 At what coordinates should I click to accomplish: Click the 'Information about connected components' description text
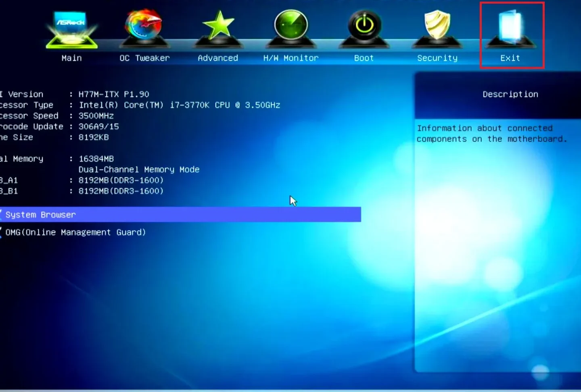[492, 133]
